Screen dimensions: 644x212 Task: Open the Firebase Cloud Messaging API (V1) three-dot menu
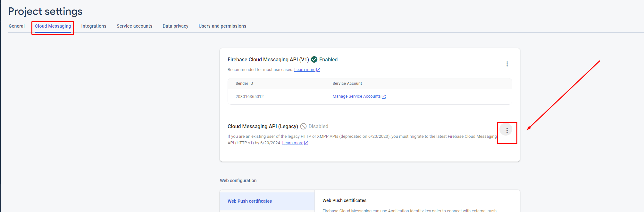coord(507,64)
